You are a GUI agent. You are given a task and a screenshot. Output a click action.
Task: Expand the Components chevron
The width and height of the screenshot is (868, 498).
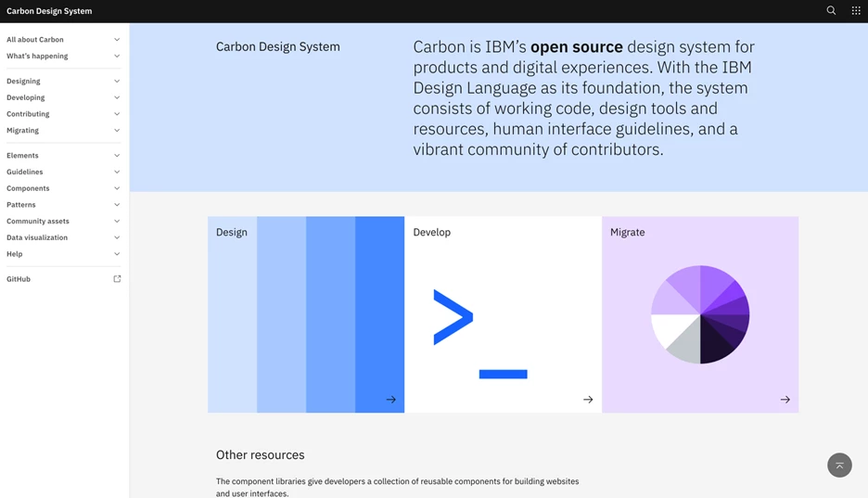[117, 188]
